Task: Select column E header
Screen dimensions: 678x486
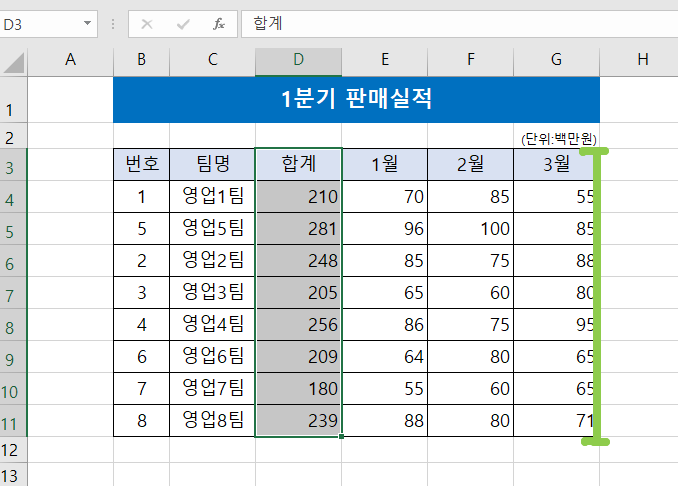Action: pos(384,59)
